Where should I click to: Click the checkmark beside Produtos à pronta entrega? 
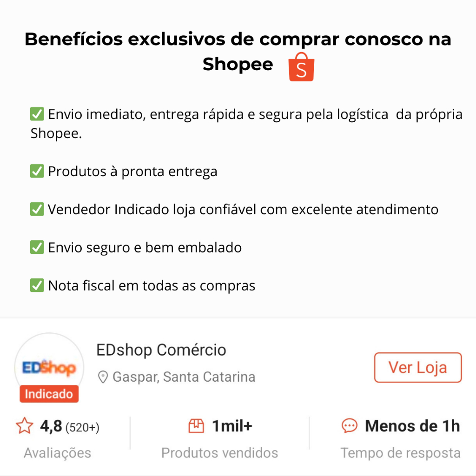click(x=37, y=172)
